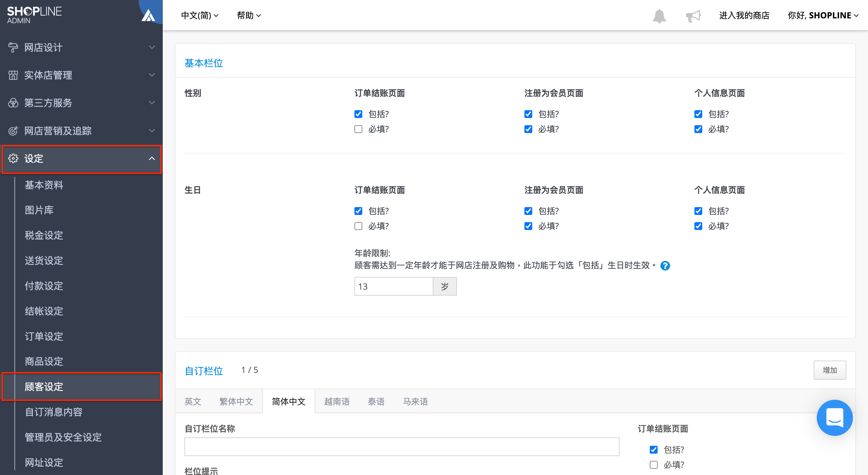Open 进入我的商店 link
868x475 pixels.
pos(744,15)
